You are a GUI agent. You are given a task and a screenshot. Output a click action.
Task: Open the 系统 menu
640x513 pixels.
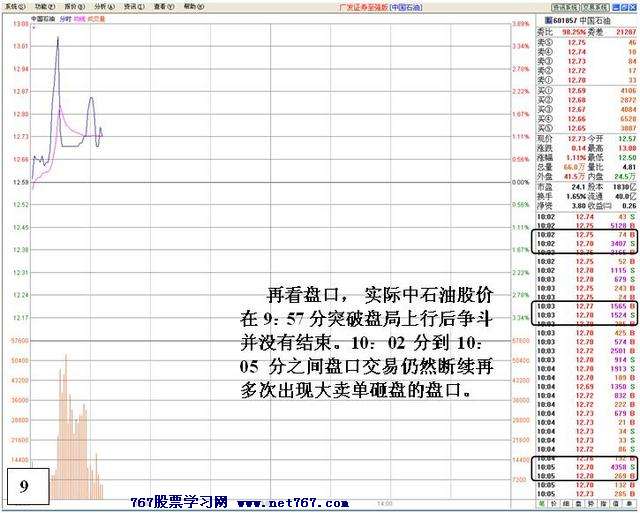click(x=17, y=7)
